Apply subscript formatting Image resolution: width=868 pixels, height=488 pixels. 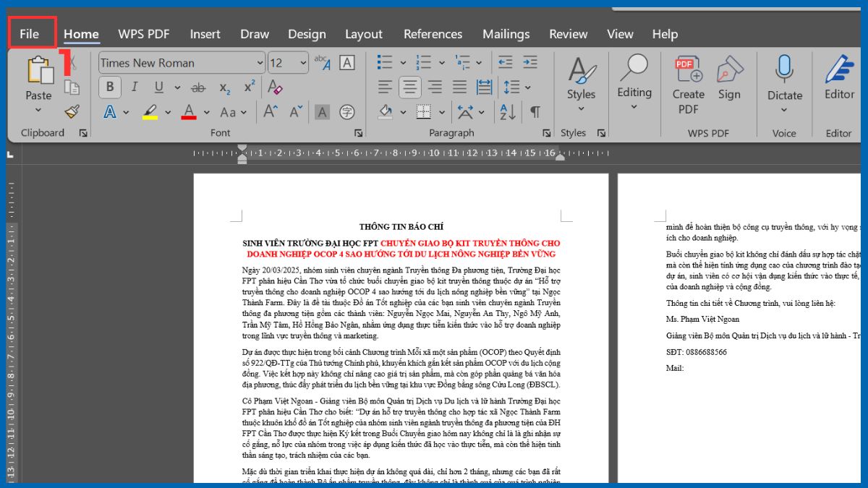coord(224,87)
